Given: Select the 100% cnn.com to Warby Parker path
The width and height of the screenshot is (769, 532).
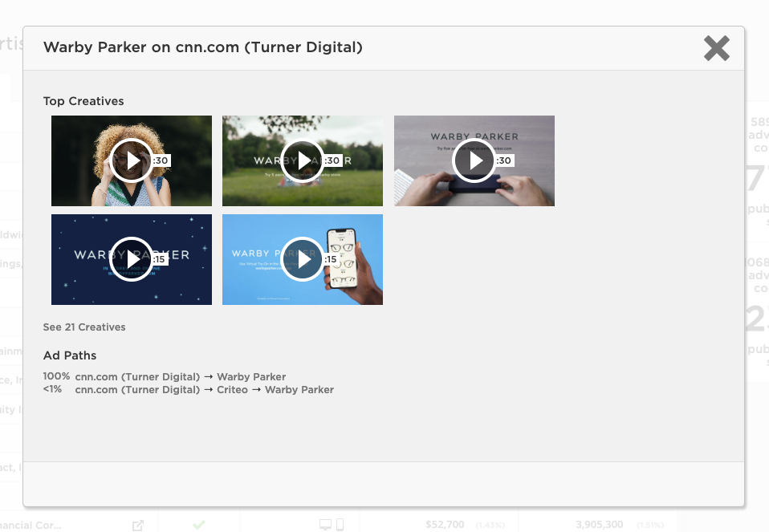Looking at the screenshot, I should coord(165,376).
